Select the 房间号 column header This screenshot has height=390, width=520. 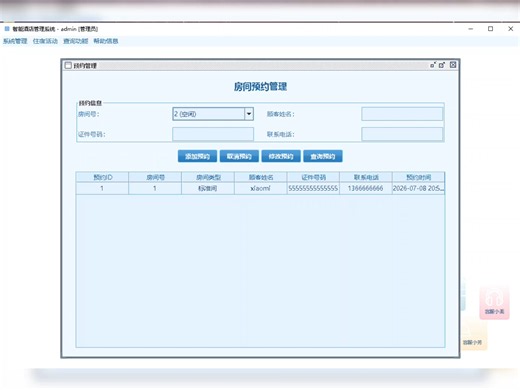(x=155, y=177)
